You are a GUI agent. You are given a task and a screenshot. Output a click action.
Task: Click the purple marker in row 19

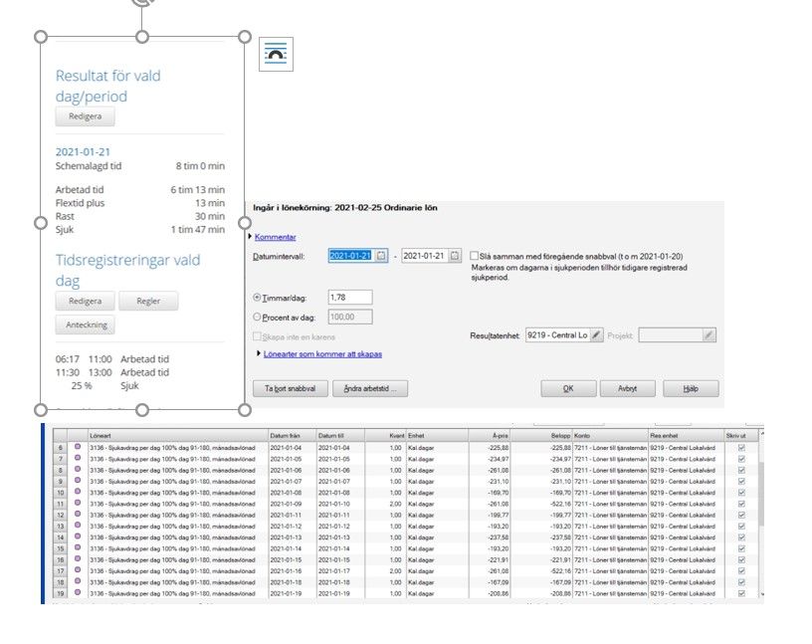tap(78, 592)
